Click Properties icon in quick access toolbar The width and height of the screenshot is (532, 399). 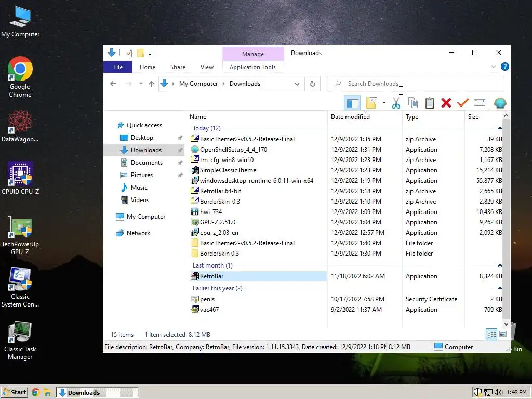click(129, 53)
